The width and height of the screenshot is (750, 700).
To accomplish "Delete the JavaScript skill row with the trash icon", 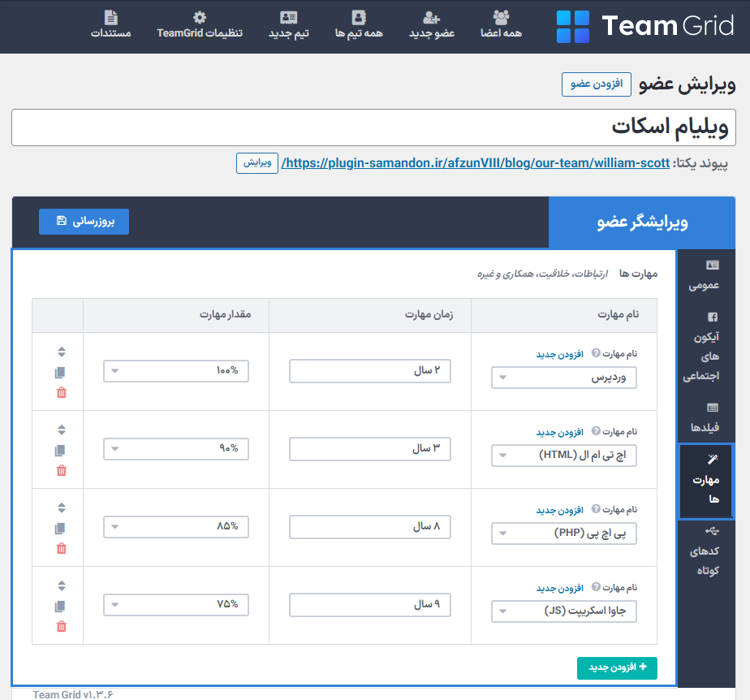I will (62, 627).
